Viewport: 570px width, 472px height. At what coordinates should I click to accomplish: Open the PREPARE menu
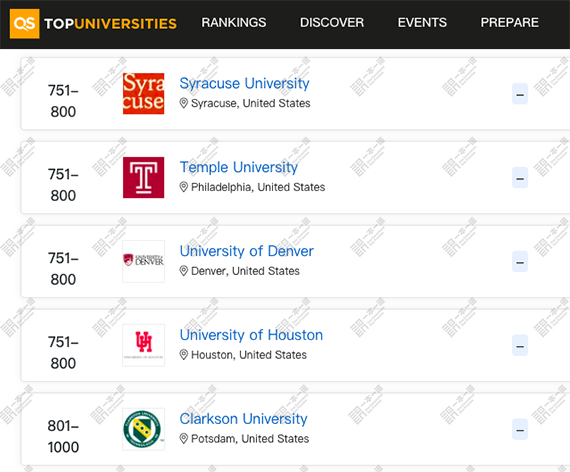click(510, 23)
